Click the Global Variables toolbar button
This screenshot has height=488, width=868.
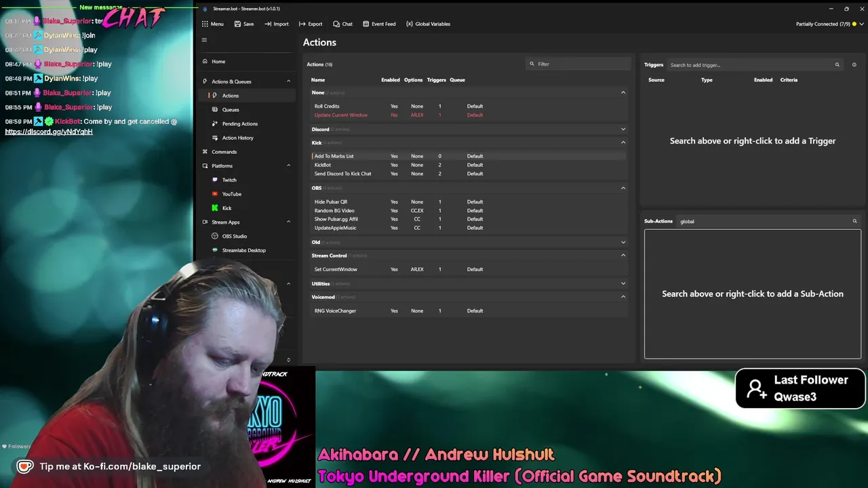point(428,24)
